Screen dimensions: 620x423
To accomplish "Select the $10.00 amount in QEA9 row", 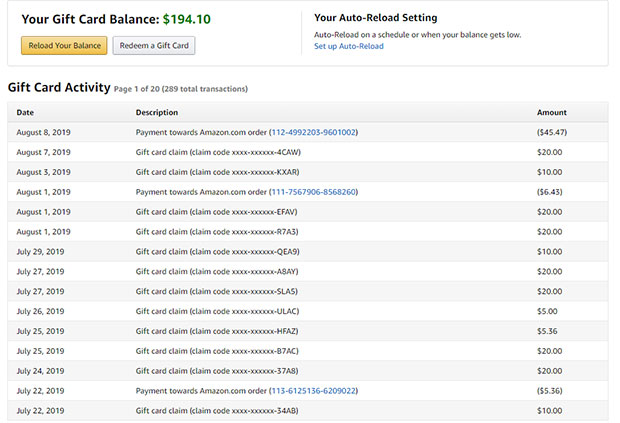I will pyautogui.click(x=549, y=251).
